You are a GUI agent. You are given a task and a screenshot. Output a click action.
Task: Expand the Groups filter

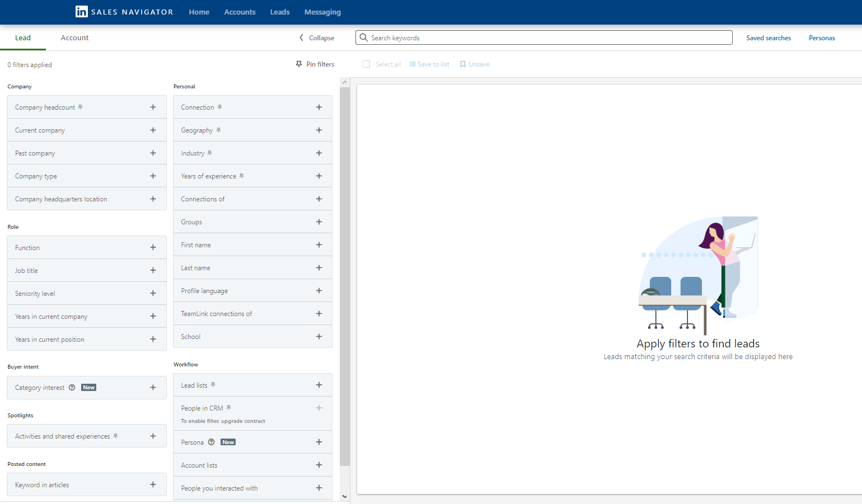[x=252, y=222]
